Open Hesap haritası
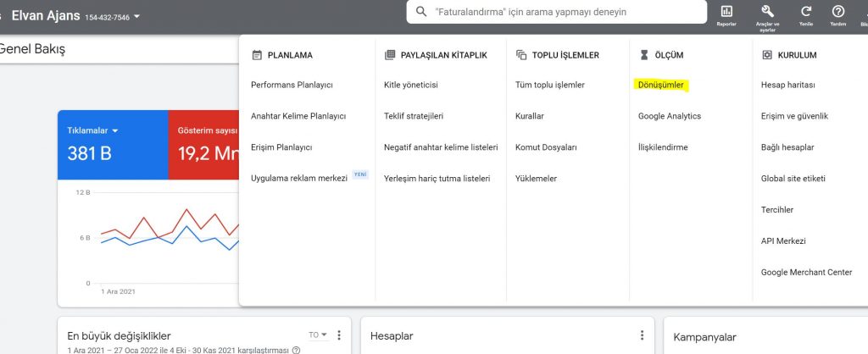This screenshot has height=354, width=868. tap(787, 86)
